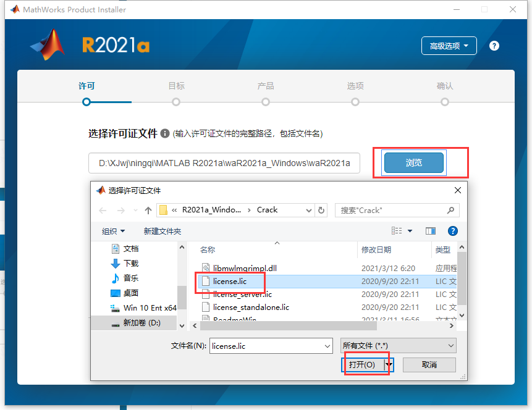Switch to the 产品 installer step
532x410 pixels.
pyautogui.click(x=266, y=86)
